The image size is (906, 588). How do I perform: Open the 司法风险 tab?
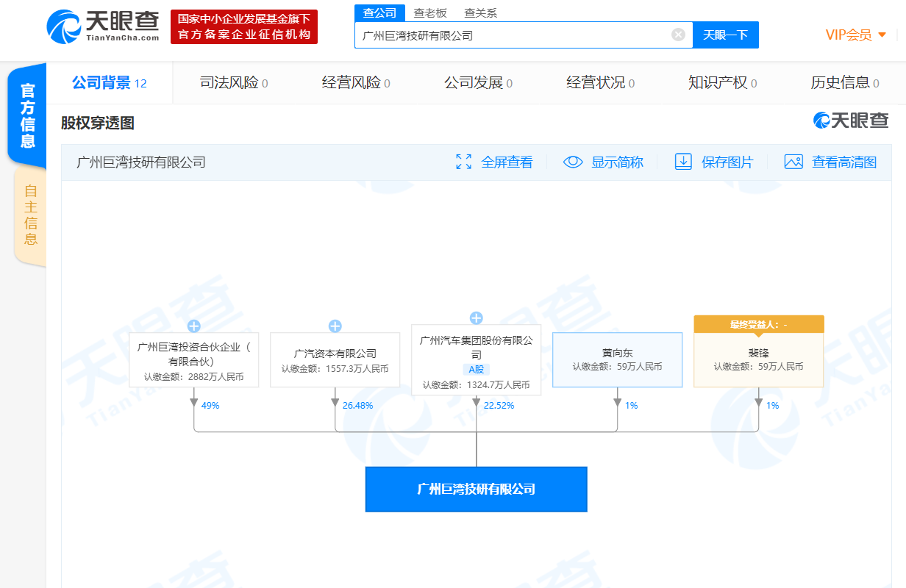pos(234,83)
